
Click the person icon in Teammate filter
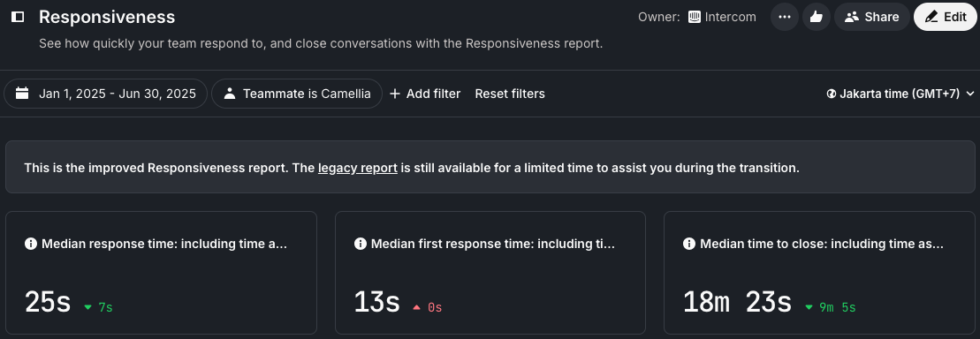point(230,94)
